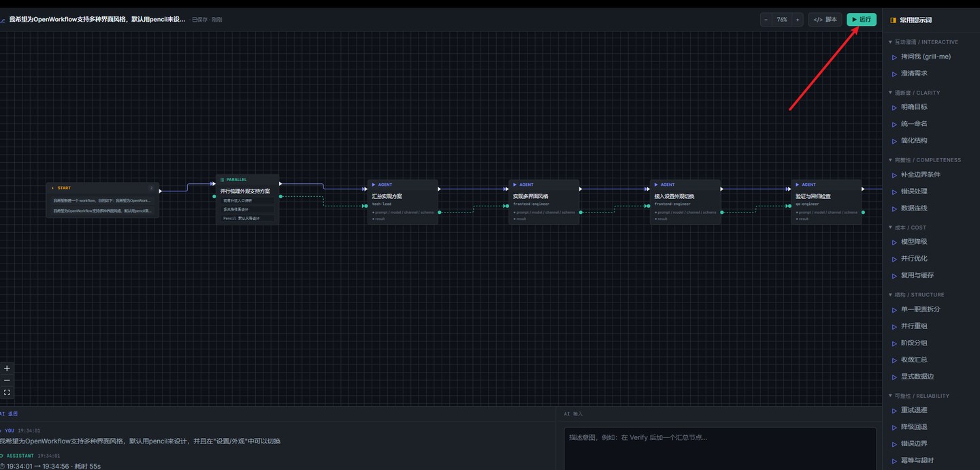Viewport: 980px width, 470px height.
Task: Click play icon beside 显式数据边
Action: (895, 377)
